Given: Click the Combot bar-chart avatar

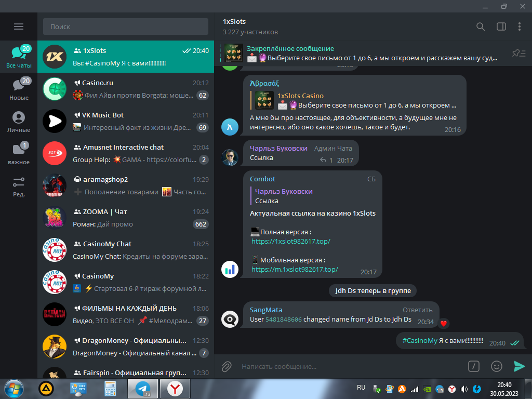Looking at the screenshot, I should pyautogui.click(x=230, y=270).
